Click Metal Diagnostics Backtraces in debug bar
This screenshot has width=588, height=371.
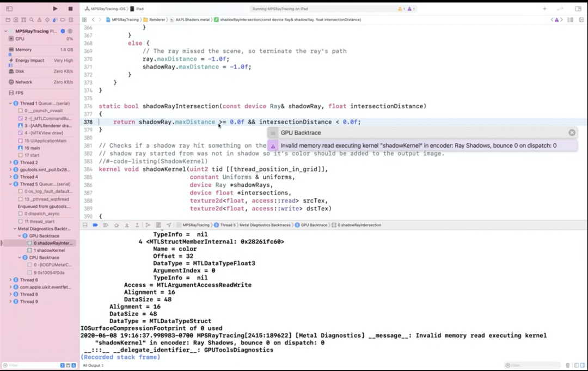point(265,225)
